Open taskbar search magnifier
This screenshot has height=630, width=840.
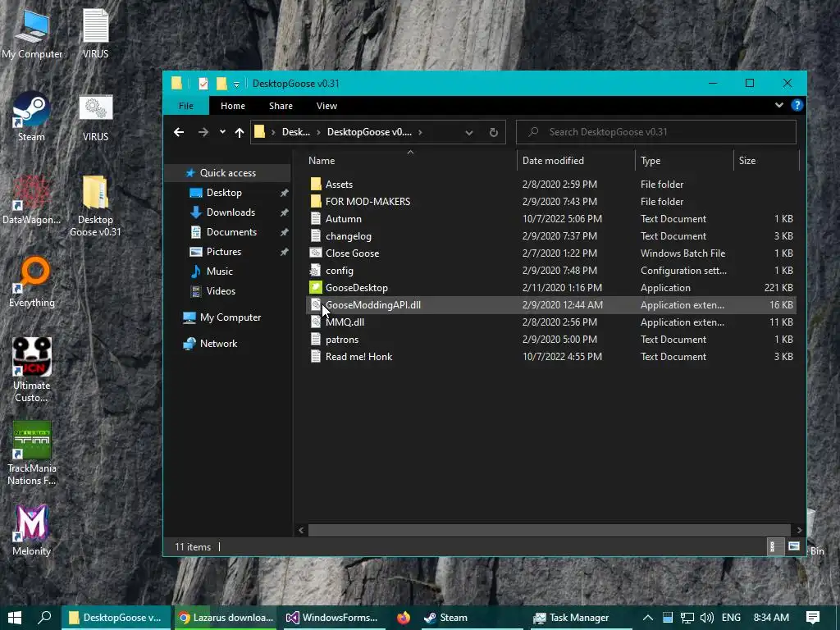(x=44, y=618)
